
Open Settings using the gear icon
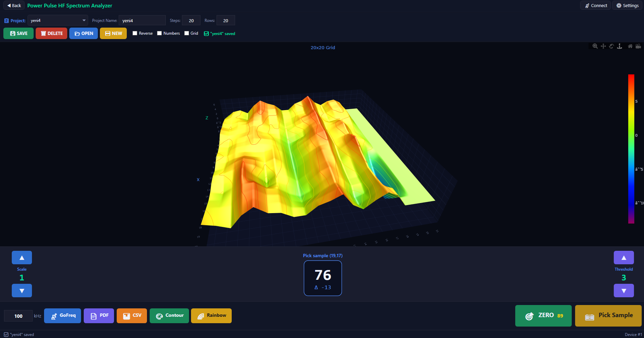tap(627, 5)
